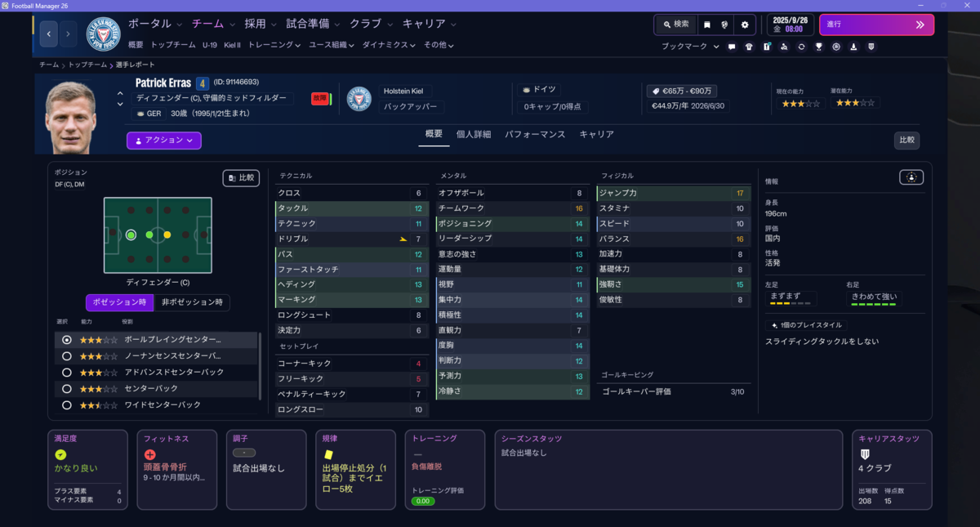Switch to the 個人詳細 tab
This screenshot has height=527, width=980.
474,134
